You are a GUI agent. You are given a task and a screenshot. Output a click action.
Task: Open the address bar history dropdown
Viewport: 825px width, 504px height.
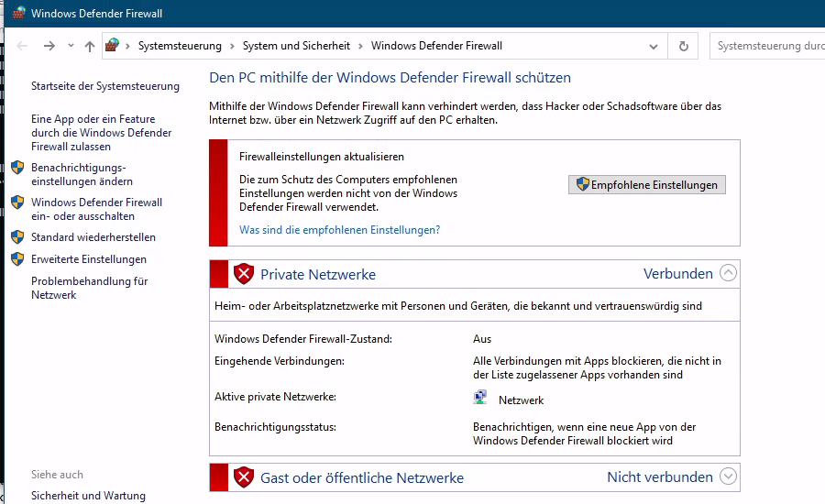tap(654, 47)
